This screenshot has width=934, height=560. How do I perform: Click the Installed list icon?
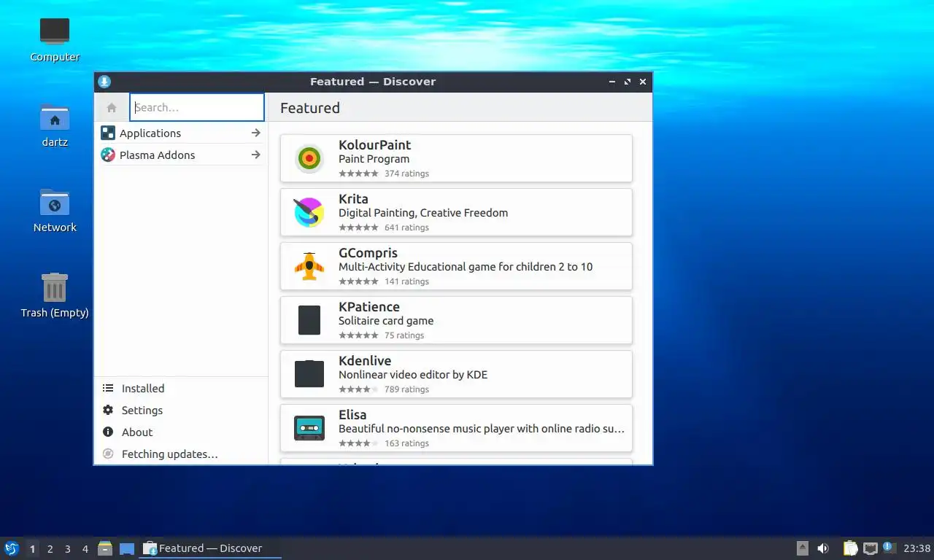click(x=108, y=388)
